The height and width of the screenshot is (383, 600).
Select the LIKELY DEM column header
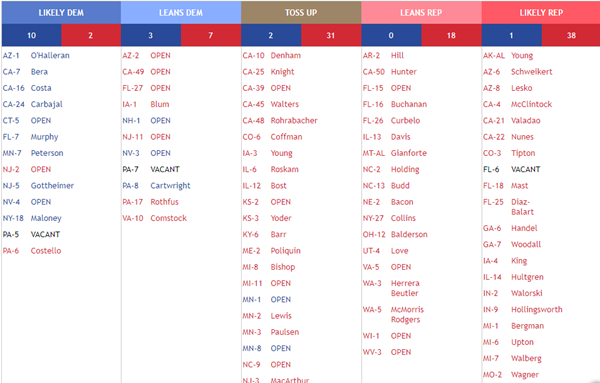click(x=61, y=13)
